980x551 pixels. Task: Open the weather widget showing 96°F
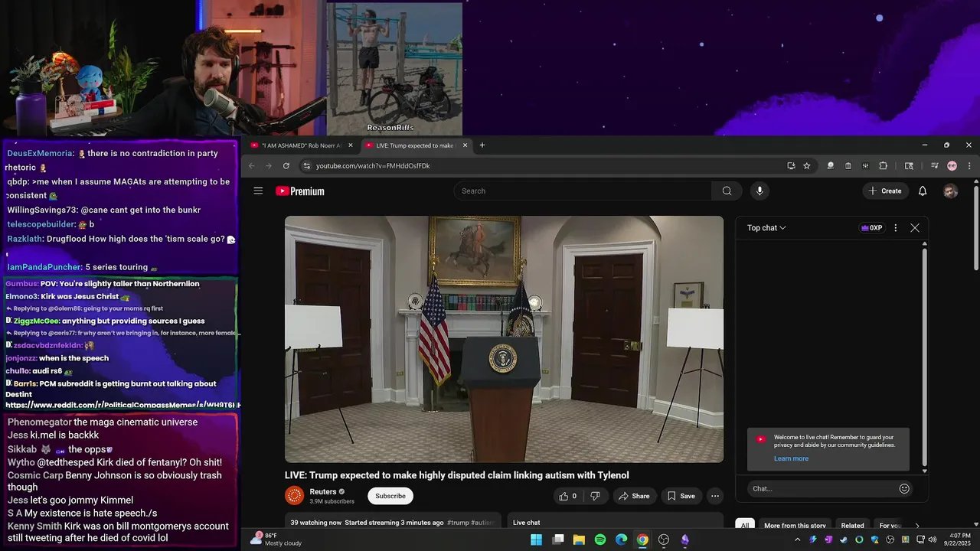point(277,540)
